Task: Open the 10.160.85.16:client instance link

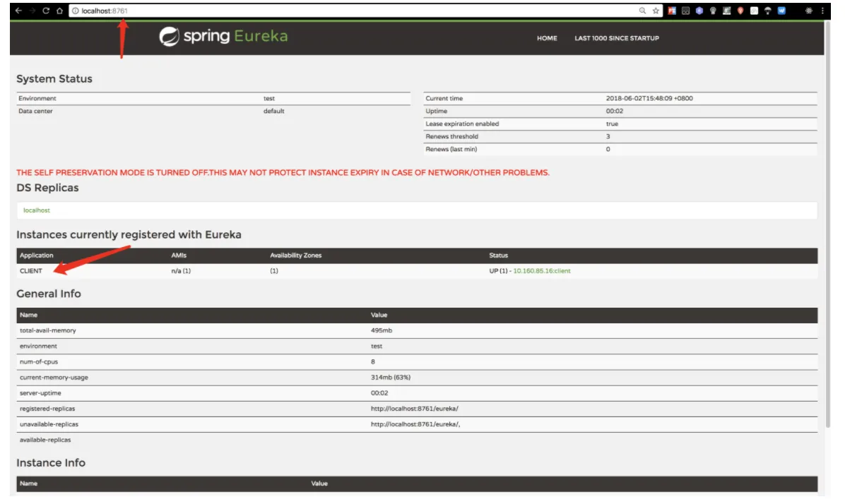Action: tap(542, 271)
